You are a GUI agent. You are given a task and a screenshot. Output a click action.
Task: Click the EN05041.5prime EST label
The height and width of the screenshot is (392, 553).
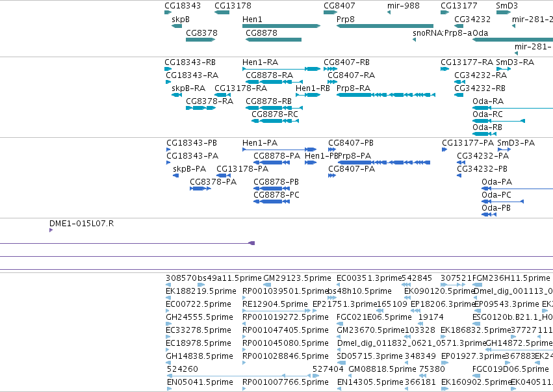pyautogui.click(x=200, y=383)
